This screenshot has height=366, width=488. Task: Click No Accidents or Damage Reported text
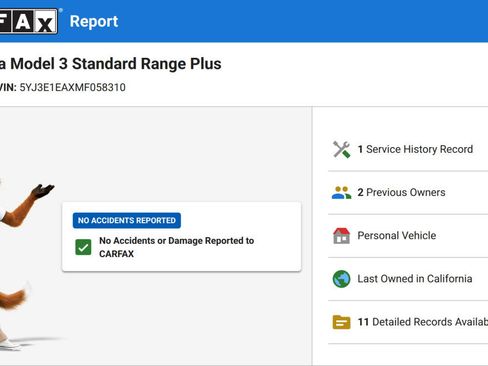[x=177, y=247]
